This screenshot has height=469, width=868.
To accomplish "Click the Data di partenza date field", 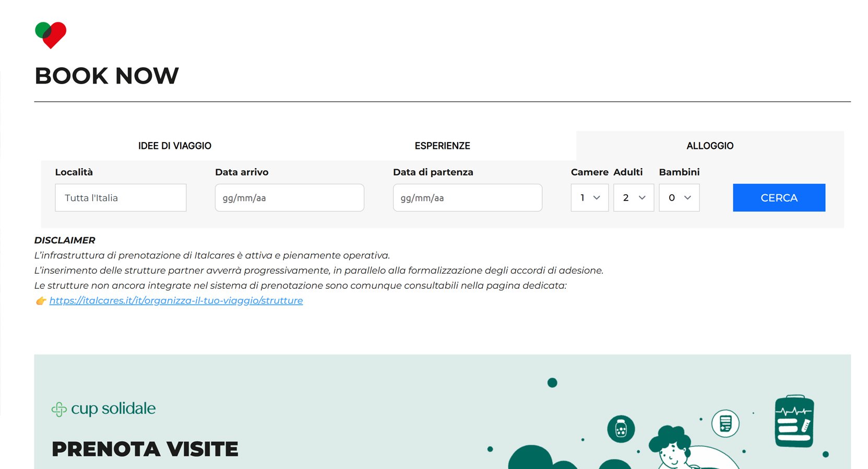I will coord(467,197).
